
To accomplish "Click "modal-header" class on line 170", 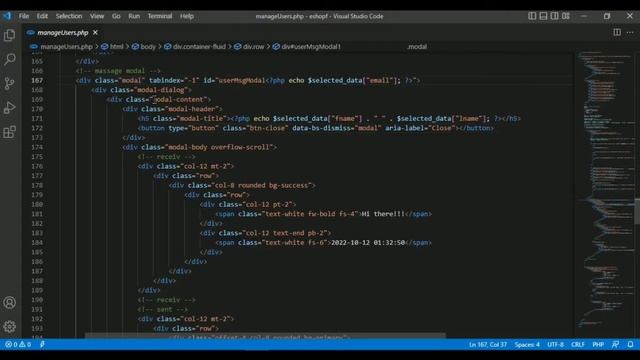I will 192,109.
